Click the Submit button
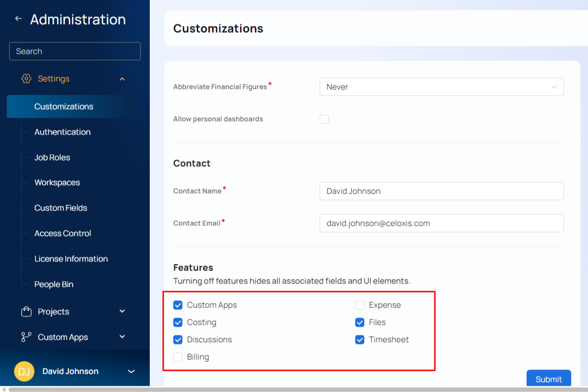Screen dimensions: 588x392 tap(548, 379)
